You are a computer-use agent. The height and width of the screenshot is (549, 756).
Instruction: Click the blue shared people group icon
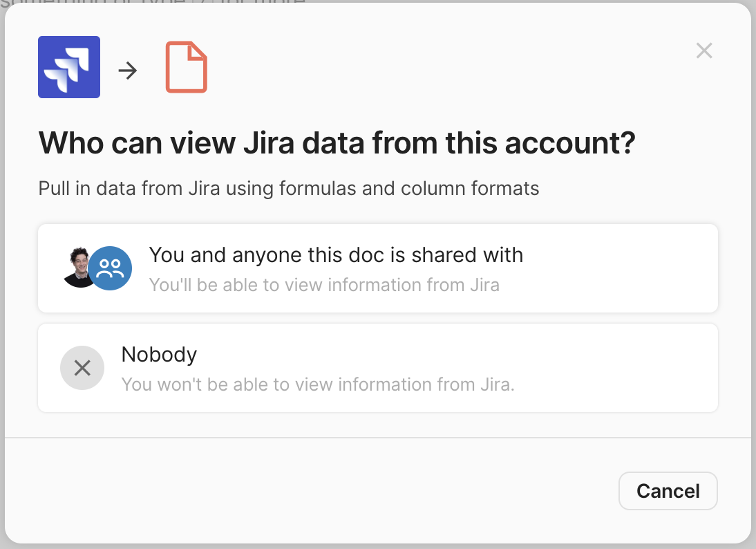(x=111, y=268)
